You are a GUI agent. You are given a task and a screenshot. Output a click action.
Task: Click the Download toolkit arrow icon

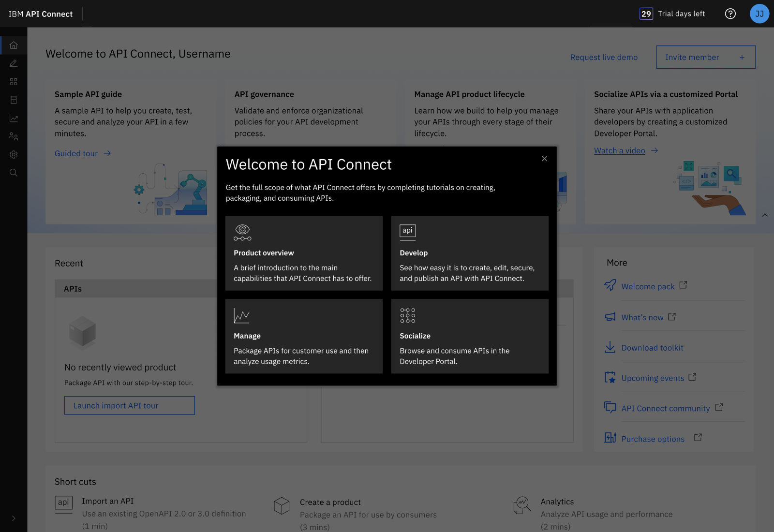click(x=610, y=347)
